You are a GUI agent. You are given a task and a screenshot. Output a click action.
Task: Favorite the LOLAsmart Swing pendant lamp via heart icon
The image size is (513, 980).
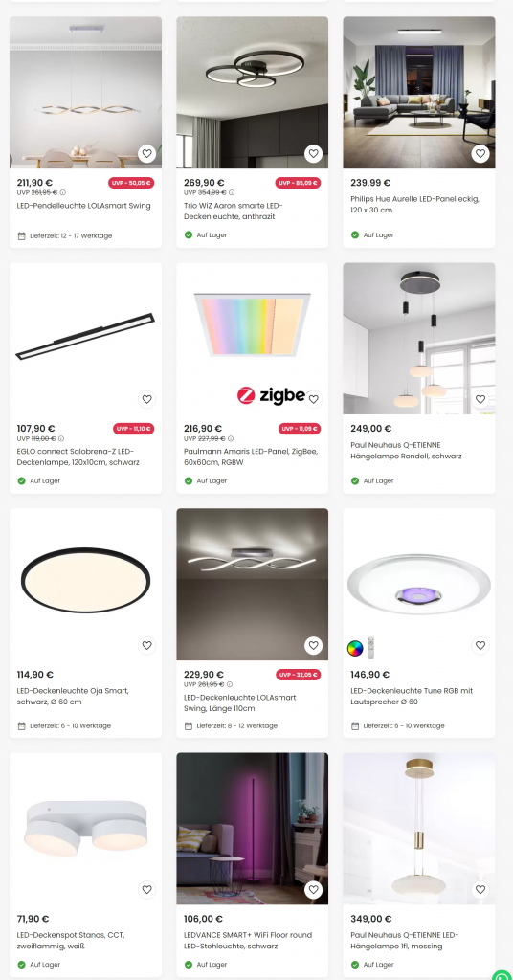[x=146, y=153]
